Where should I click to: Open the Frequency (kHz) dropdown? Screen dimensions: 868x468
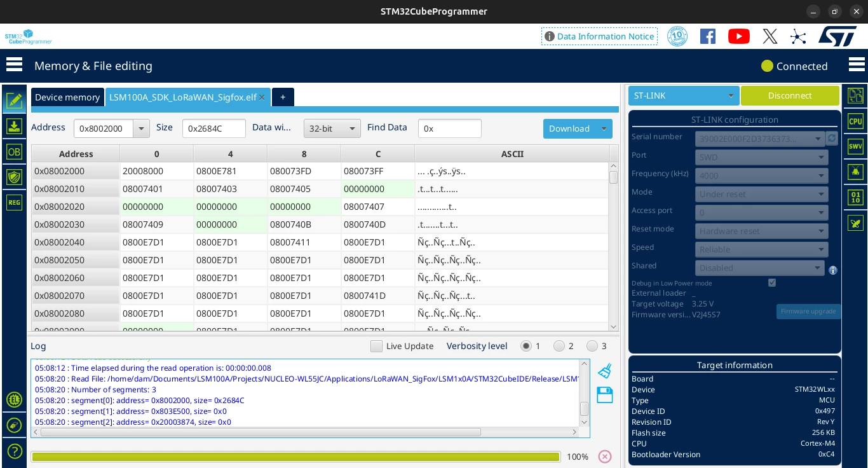click(761, 175)
